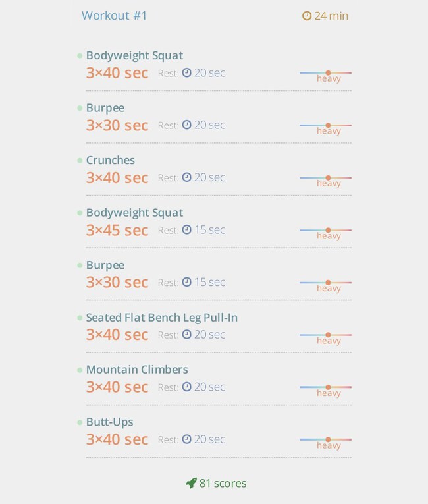428x504 pixels.
Task: Click the intensity slider handle for Crunches
Action: tap(328, 177)
